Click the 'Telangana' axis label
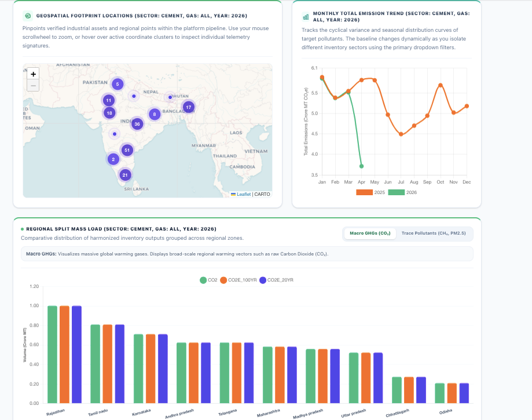The height and width of the screenshot is (420, 532). point(228,412)
